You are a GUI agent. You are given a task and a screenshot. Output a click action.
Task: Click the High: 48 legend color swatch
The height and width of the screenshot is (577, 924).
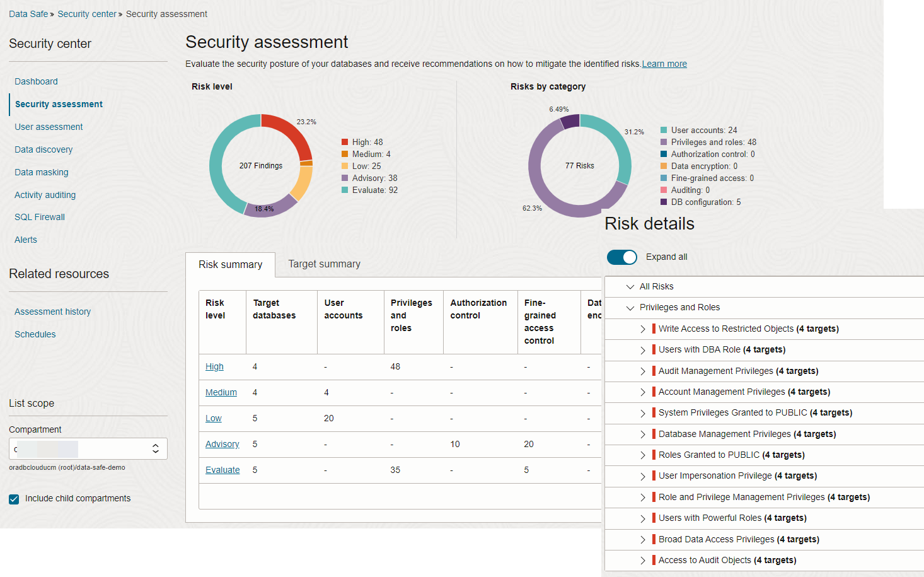click(x=344, y=142)
